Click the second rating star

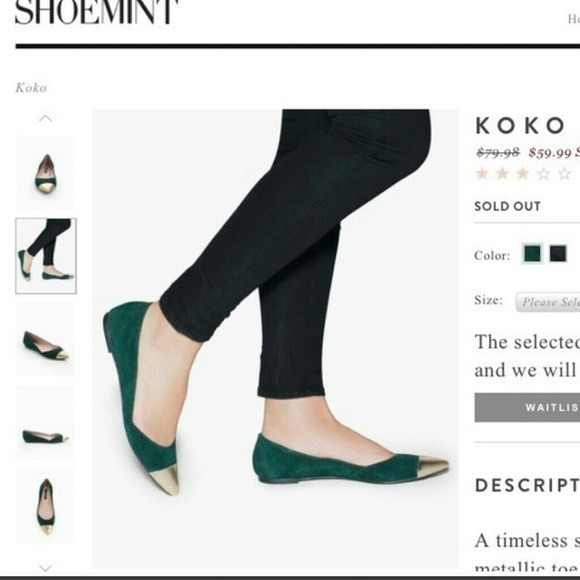[x=502, y=173]
